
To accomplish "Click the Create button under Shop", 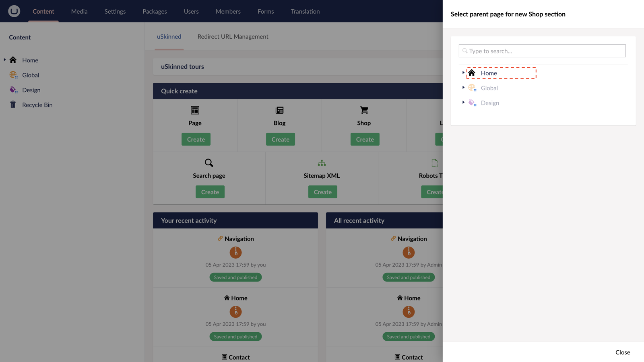I will [x=365, y=139].
